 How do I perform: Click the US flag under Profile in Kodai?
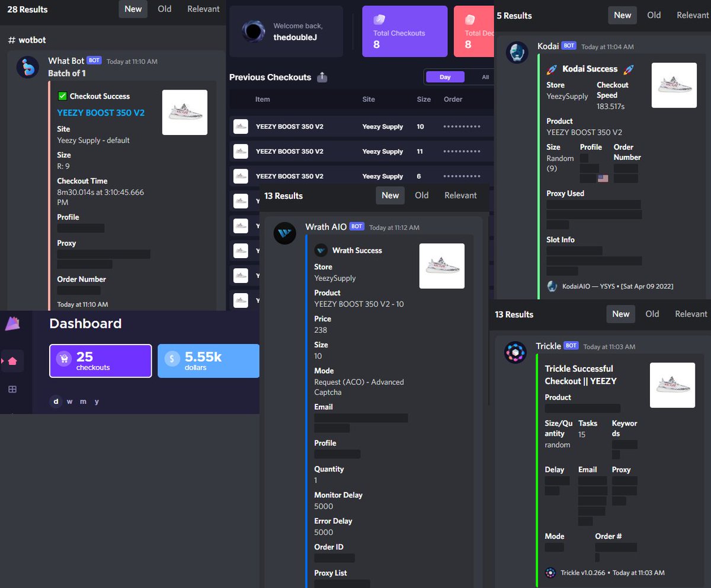click(x=603, y=178)
